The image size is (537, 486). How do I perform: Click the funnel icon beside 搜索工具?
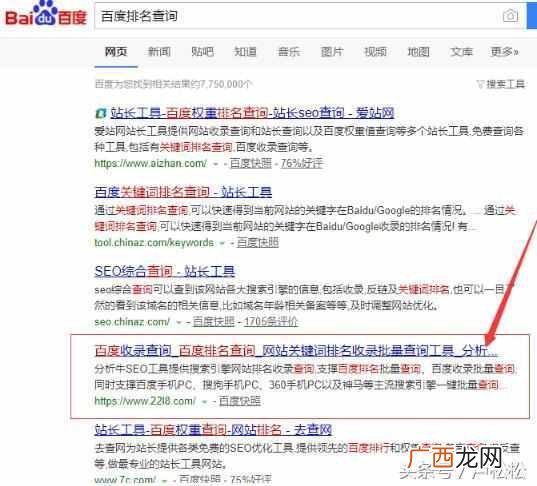[480, 84]
